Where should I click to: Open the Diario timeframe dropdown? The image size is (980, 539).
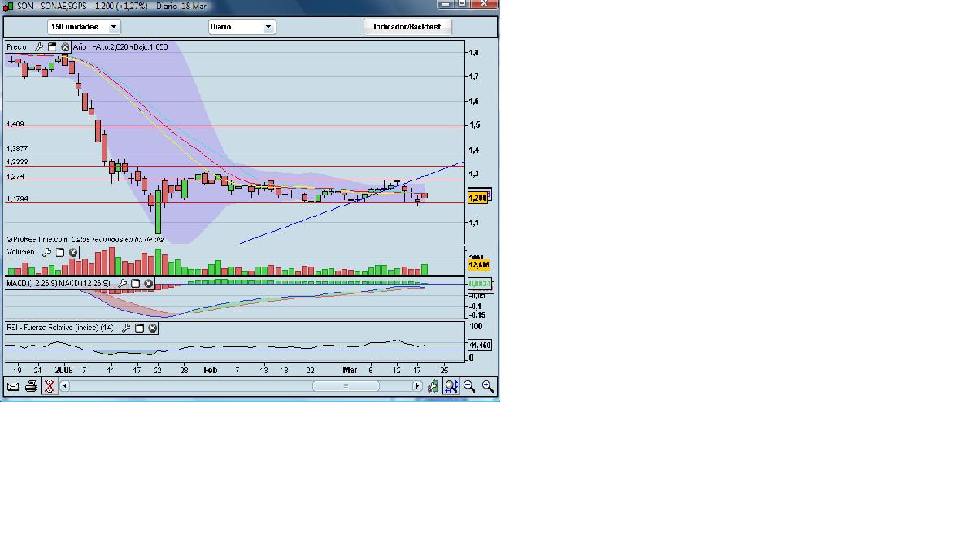click(242, 27)
